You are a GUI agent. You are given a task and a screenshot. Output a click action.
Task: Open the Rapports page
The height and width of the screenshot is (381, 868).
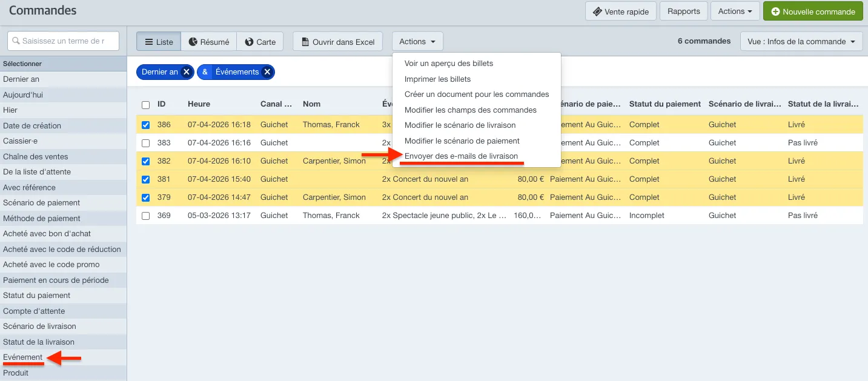click(x=683, y=12)
